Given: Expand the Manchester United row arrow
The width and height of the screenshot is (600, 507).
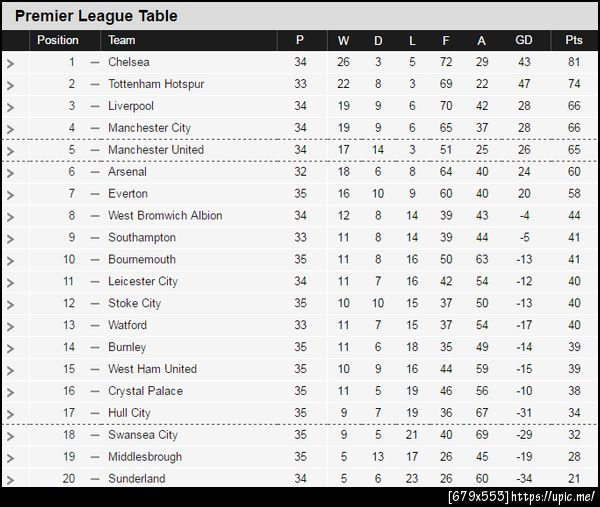Looking at the screenshot, I should point(10,151).
